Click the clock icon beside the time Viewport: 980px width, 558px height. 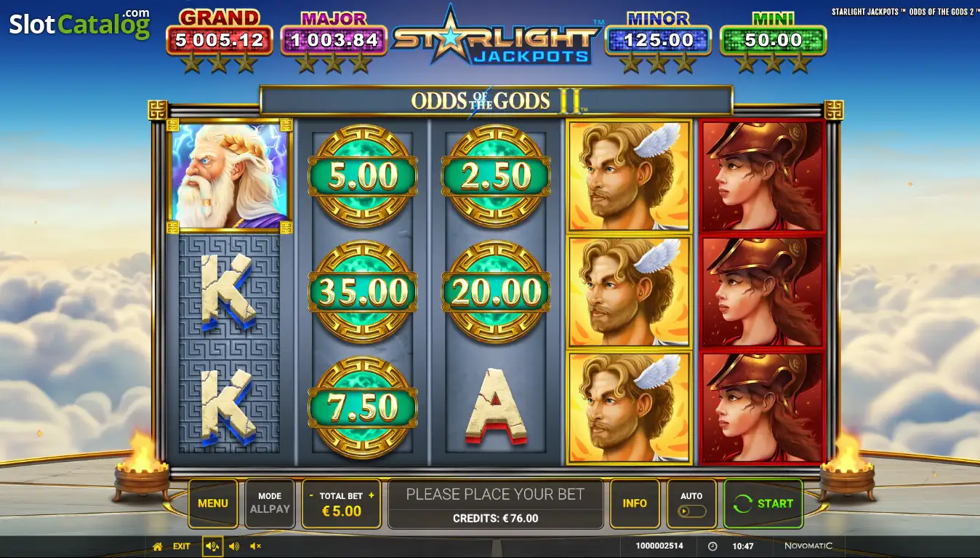(712, 546)
